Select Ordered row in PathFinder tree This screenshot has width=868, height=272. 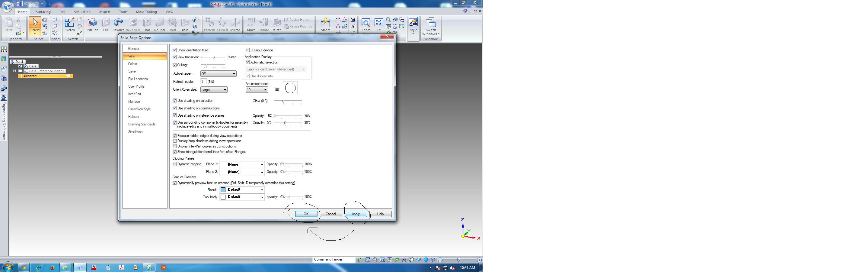[46, 76]
